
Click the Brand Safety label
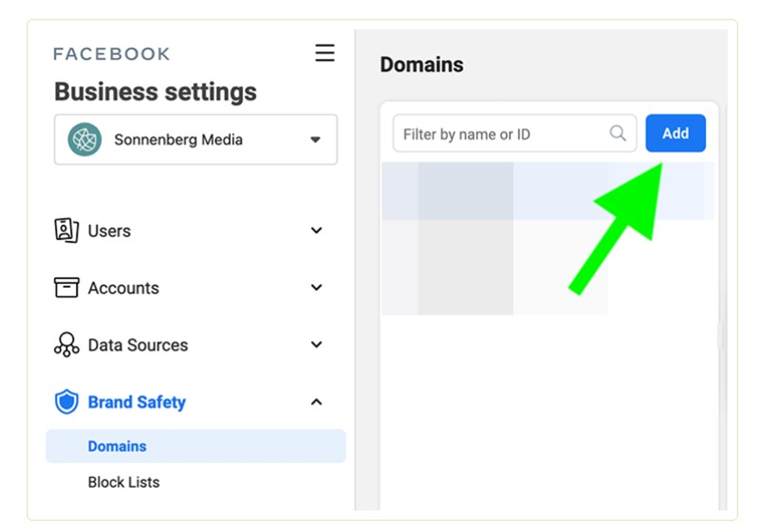[137, 402]
